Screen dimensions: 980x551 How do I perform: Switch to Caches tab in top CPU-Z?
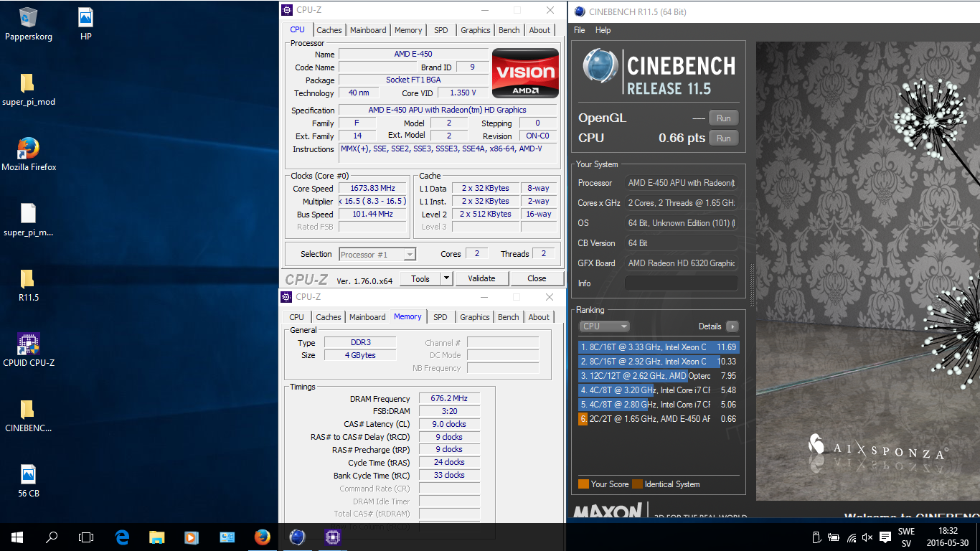click(x=329, y=30)
